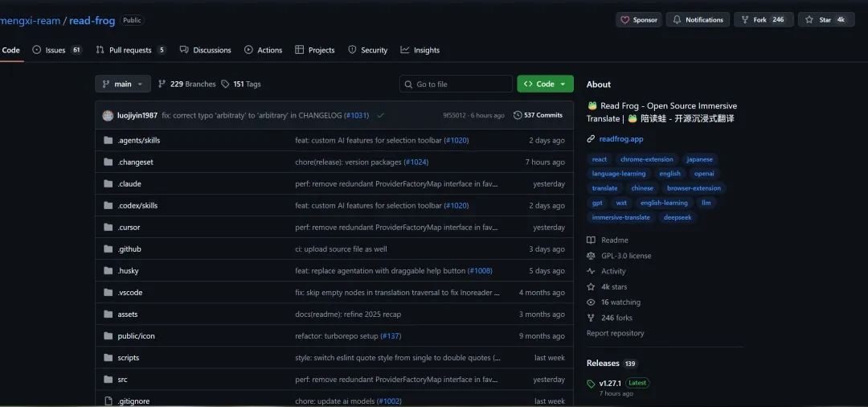View 229 Branches link
Viewport: 868px width, 407px height.
coord(187,84)
